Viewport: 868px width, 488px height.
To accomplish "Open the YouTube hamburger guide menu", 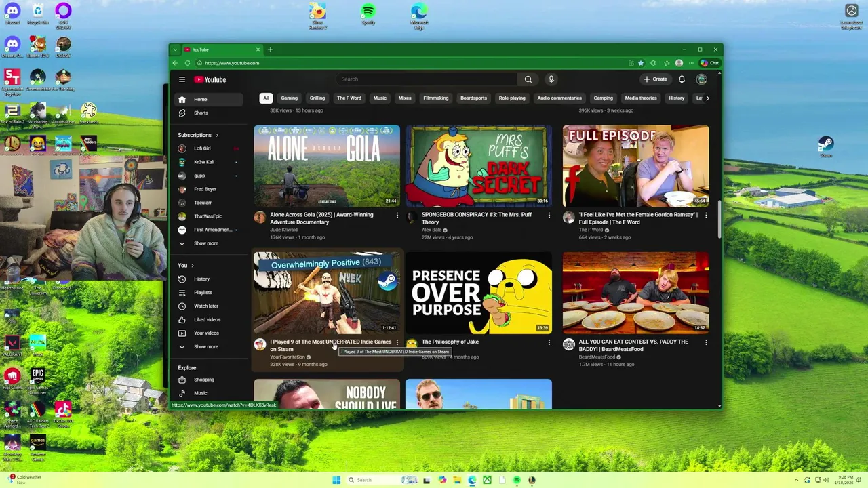I will [x=182, y=79].
